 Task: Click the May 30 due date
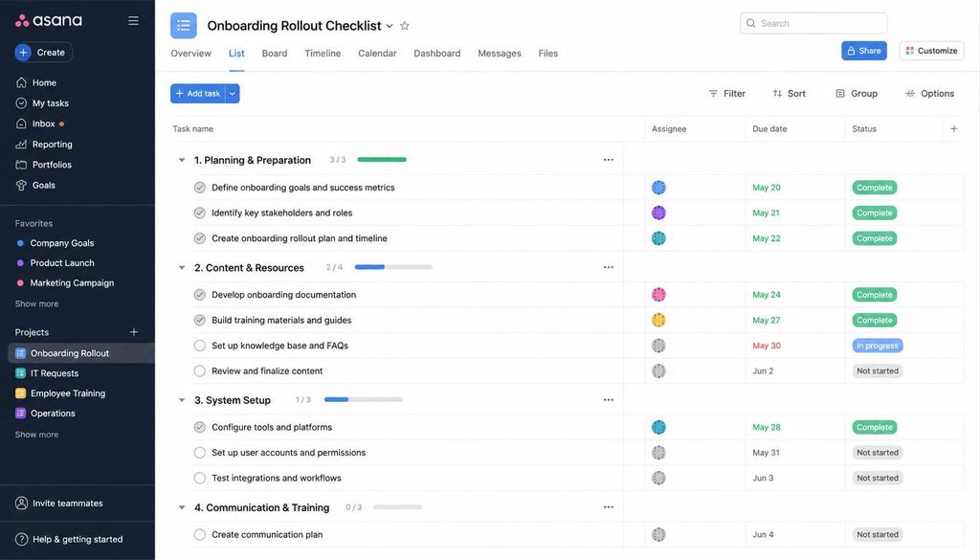[767, 346]
